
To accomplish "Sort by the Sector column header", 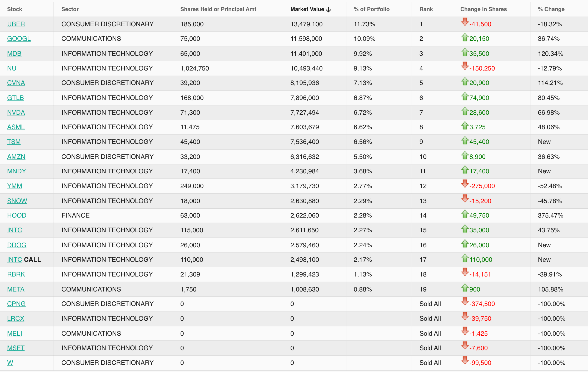I will coord(70,9).
